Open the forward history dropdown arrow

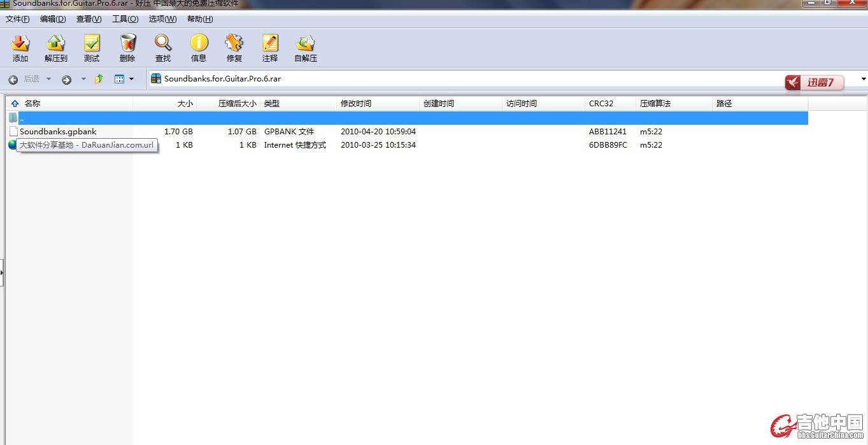point(83,80)
